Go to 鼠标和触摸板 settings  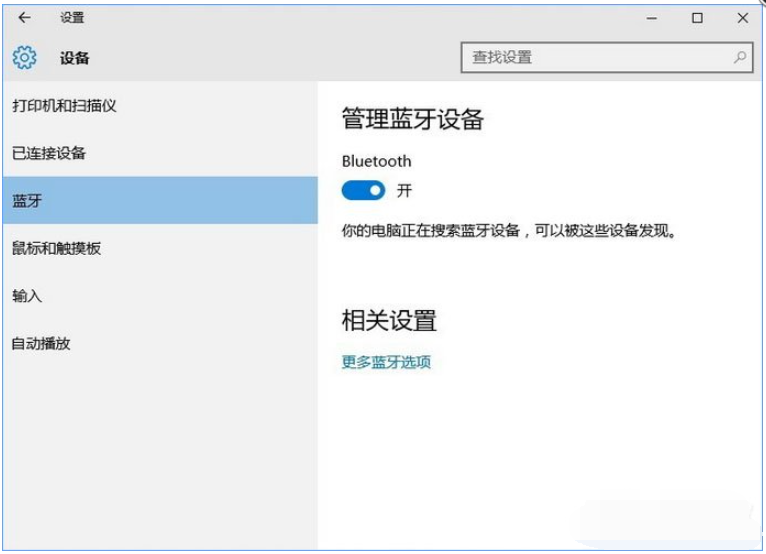point(56,249)
